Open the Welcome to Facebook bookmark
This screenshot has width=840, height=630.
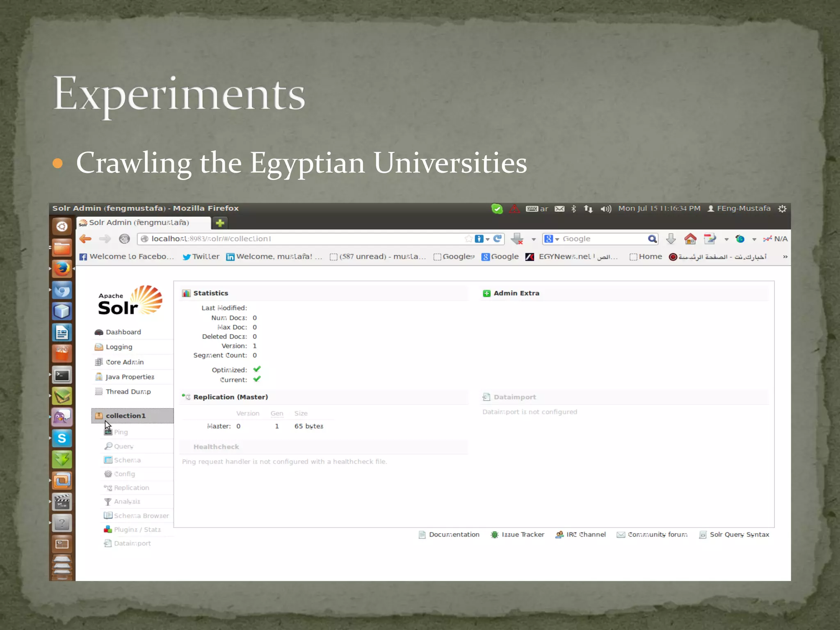click(x=127, y=257)
